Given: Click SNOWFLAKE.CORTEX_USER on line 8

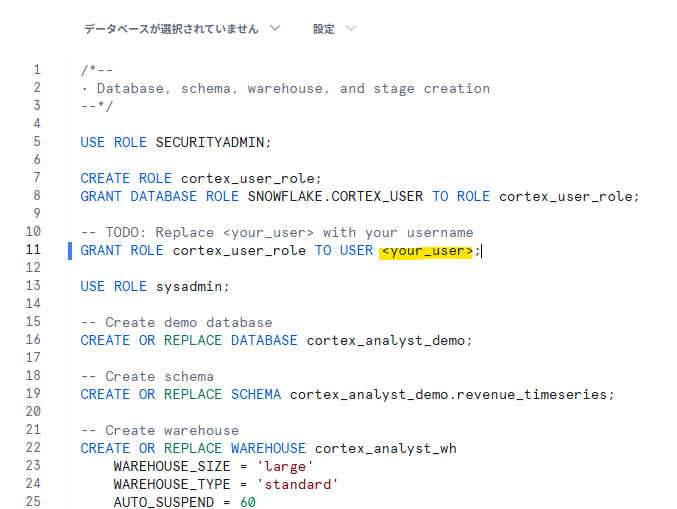Looking at the screenshot, I should [335, 196].
